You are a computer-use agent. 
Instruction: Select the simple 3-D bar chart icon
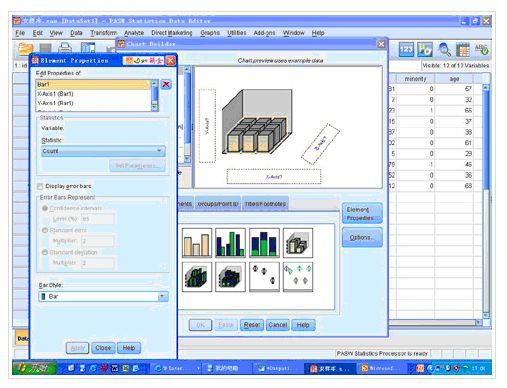point(298,243)
